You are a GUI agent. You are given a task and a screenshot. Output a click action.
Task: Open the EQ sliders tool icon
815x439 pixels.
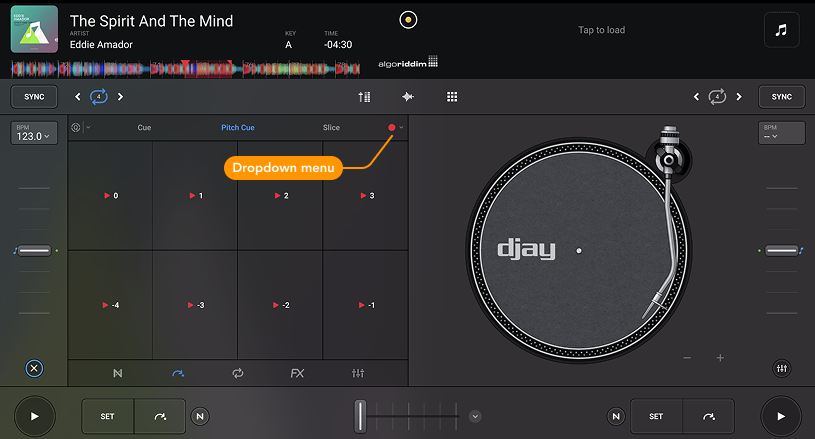(x=358, y=373)
